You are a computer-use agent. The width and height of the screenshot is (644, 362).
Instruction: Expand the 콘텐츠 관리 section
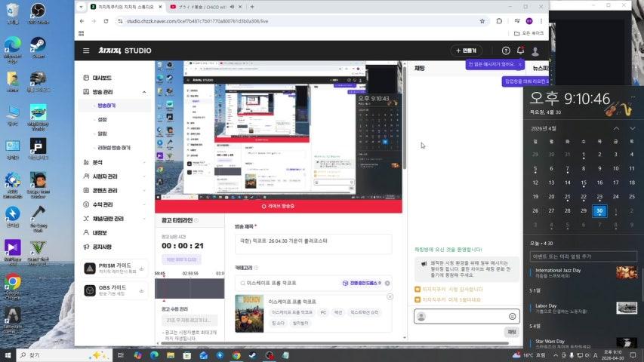(x=144, y=191)
